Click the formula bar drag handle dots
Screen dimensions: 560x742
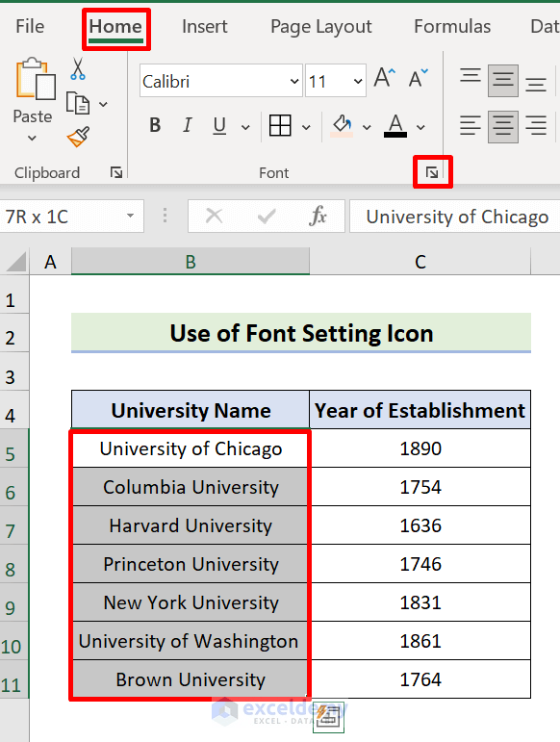(x=165, y=216)
